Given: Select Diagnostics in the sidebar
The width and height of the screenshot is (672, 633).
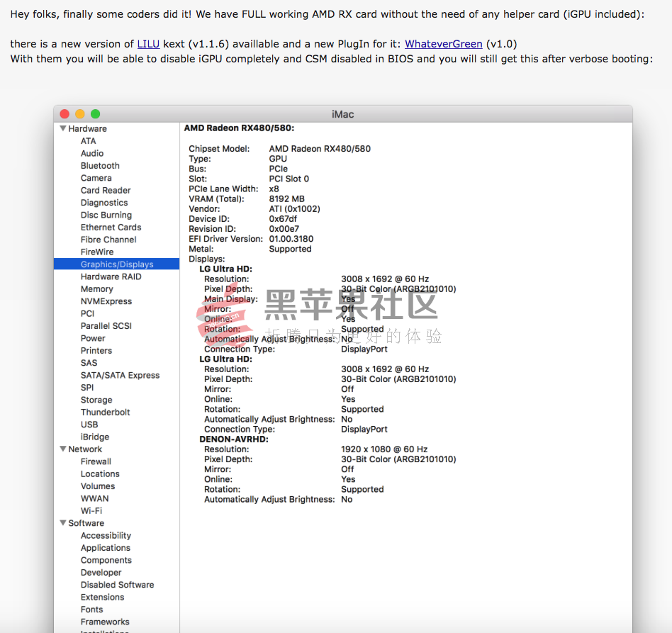Looking at the screenshot, I should coord(104,203).
